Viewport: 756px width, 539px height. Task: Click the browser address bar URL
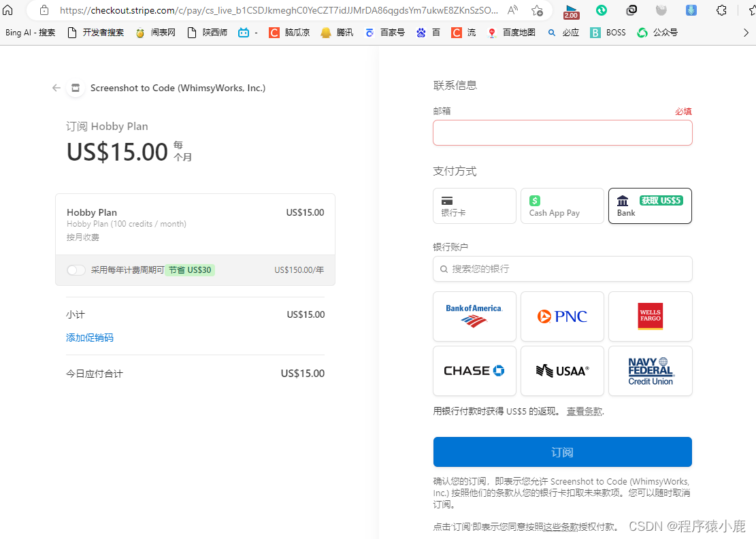click(279, 10)
